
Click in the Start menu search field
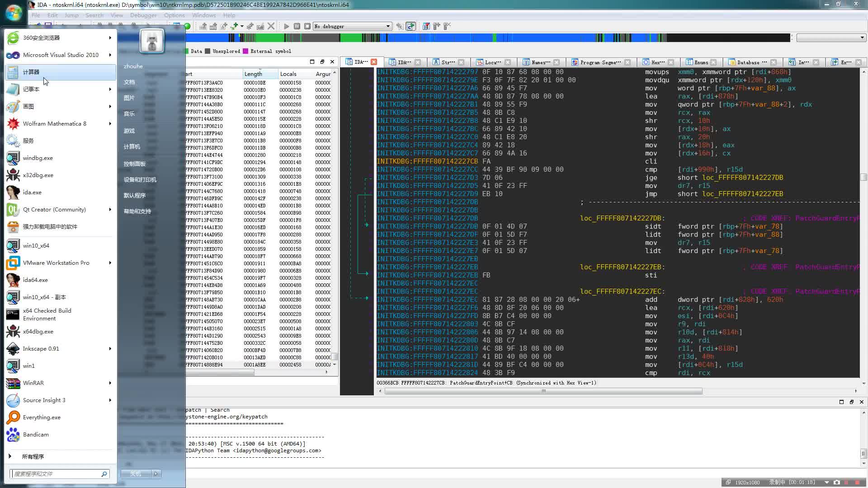point(57,474)
